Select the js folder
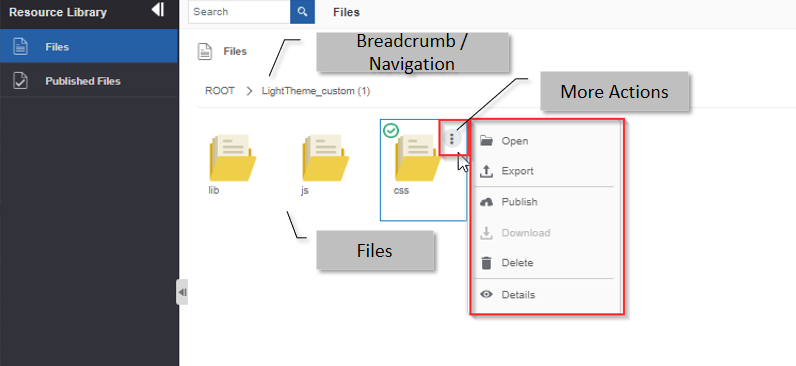 point(325,158)
